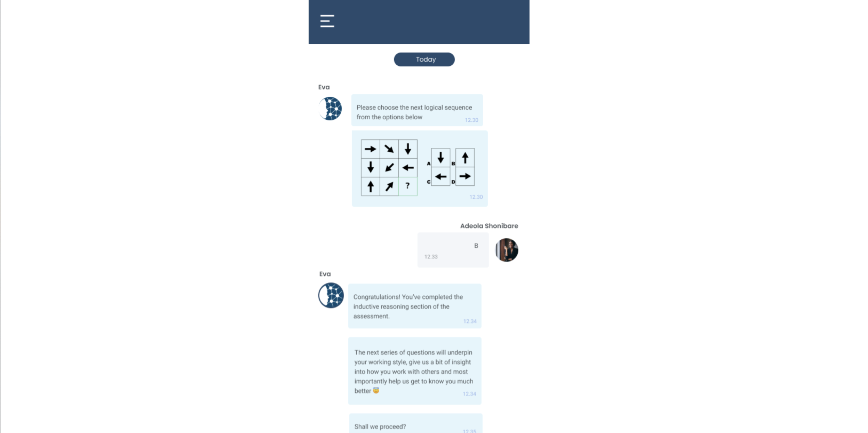868x433 pixels.
Task: Select answer option C left arrow
Action: coord(441,177)
